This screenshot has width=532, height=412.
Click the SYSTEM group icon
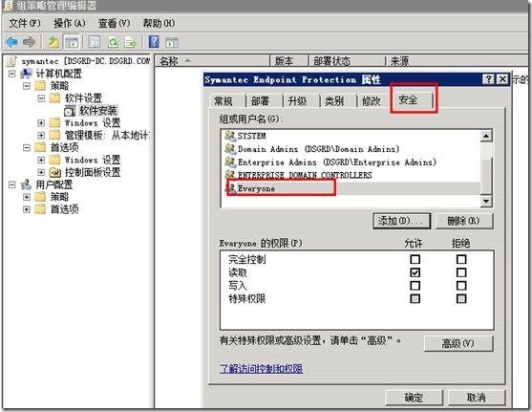tap(230, 136)
